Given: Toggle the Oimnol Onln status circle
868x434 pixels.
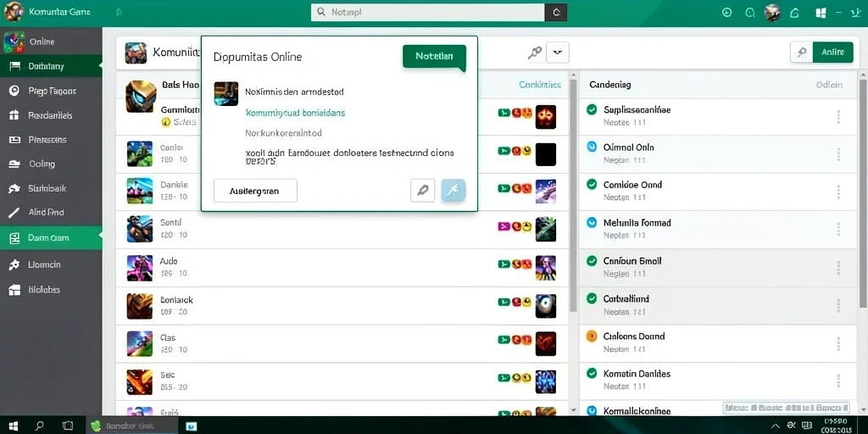Looking at the screenshot, I should [592, 147].
